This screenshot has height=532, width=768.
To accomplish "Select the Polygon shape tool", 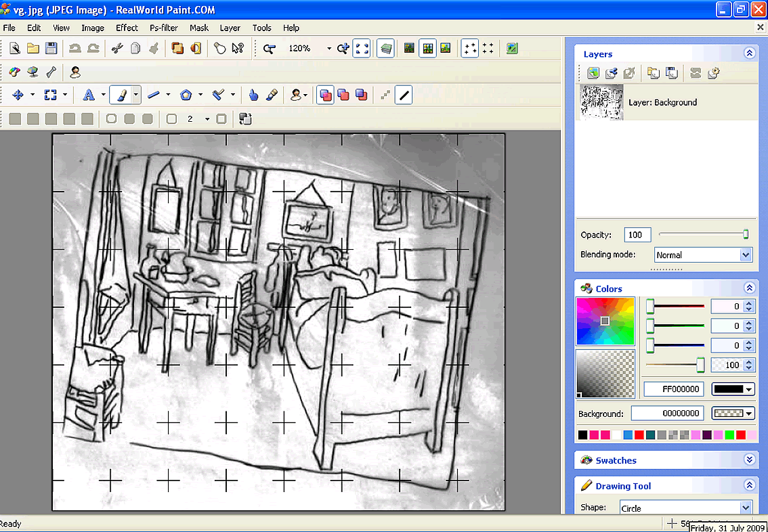I will (x=186, y=95).
